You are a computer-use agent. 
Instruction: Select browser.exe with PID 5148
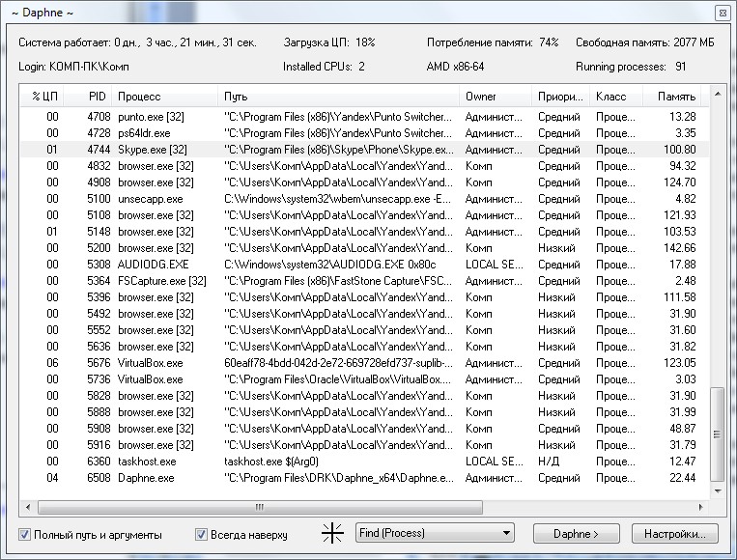click(364, 232)
